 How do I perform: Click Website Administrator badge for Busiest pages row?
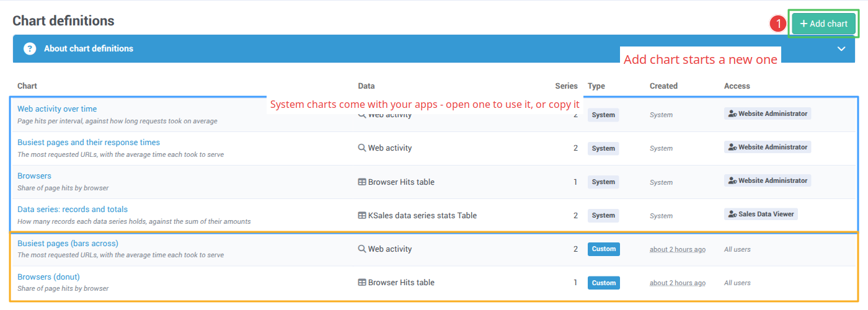pos(768,147)
